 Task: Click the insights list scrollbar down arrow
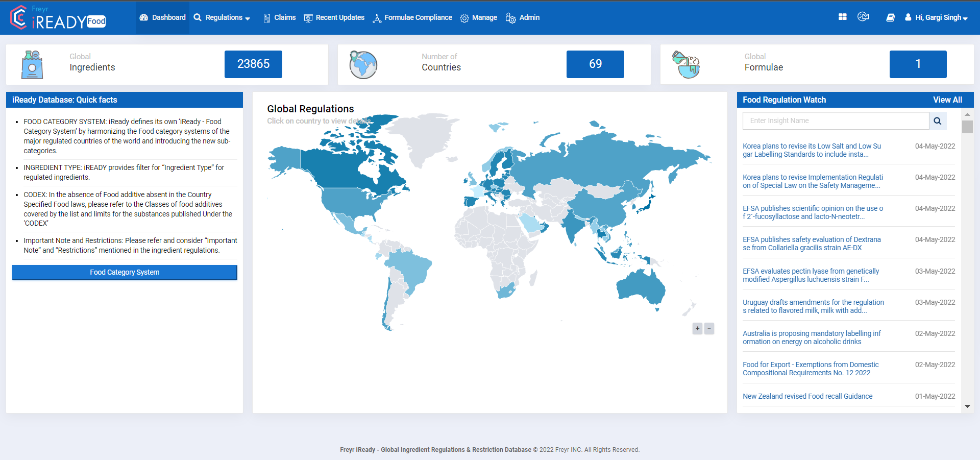coord(967,406)
